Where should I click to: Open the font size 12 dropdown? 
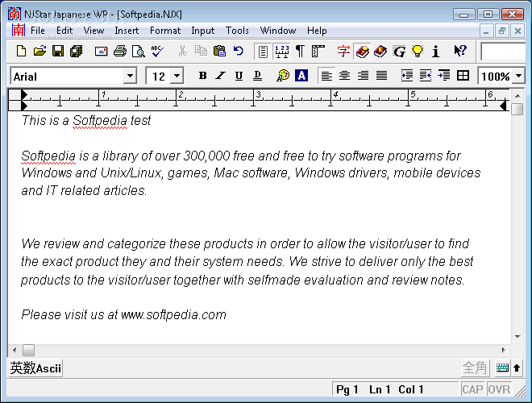coord(177,76)
